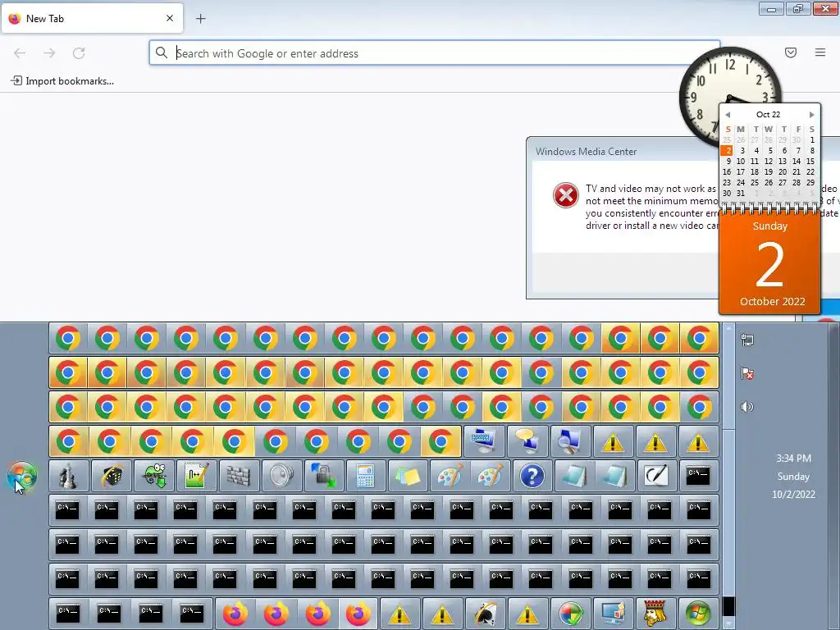The image size is (840, 630).
Task: Open the Paint icon beside Sticky Notes
Action: [x=449, y=476]
